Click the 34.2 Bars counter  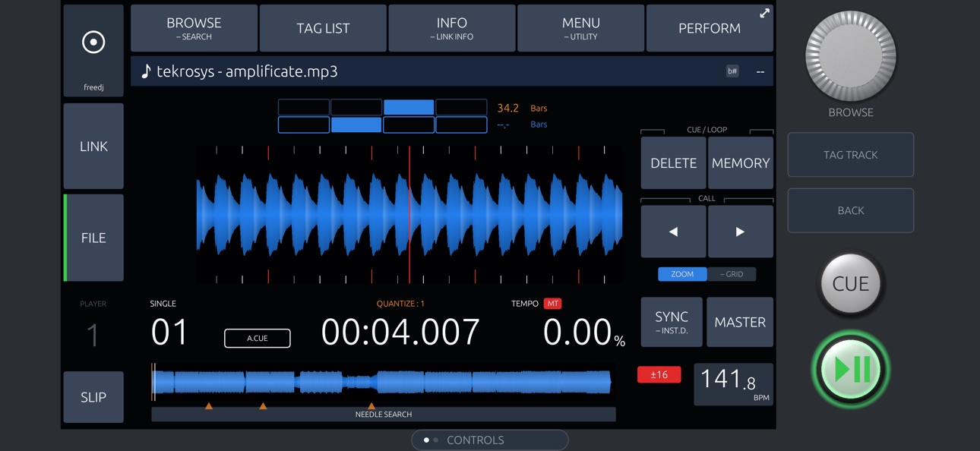click(x=522, y=109)
